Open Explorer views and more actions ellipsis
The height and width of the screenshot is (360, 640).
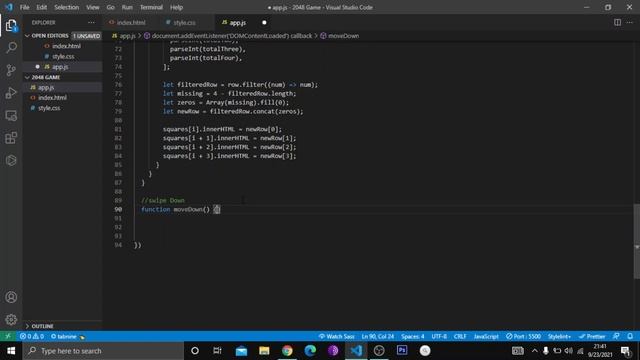[91, 22]
